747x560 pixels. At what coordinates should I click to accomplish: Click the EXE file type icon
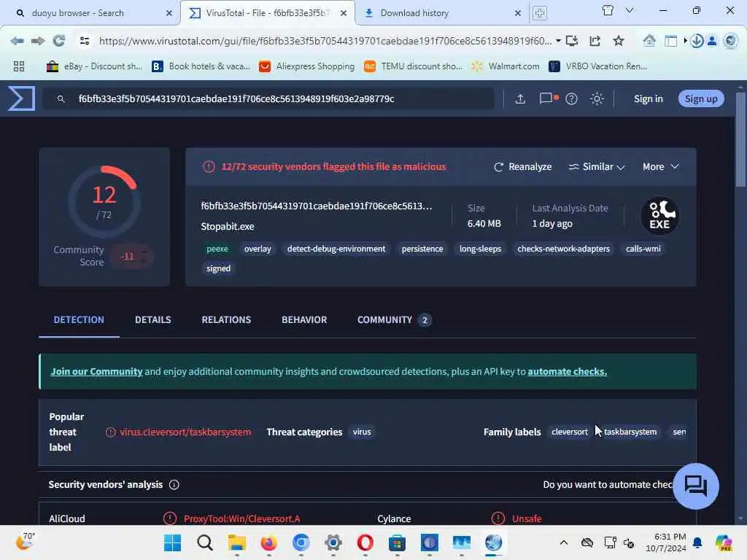click(x=659, y=216)
